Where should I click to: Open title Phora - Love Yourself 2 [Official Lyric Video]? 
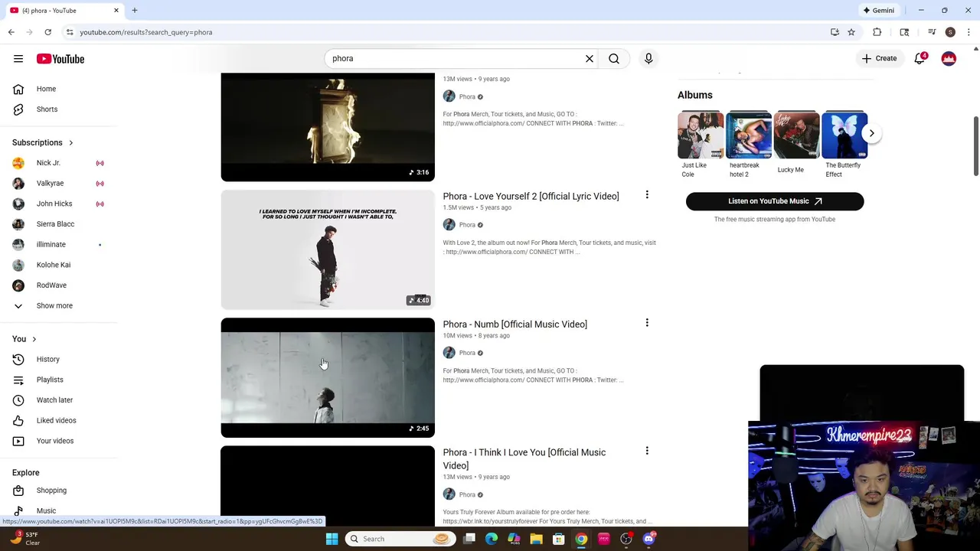pyautogui.click(x=531, y=196)
